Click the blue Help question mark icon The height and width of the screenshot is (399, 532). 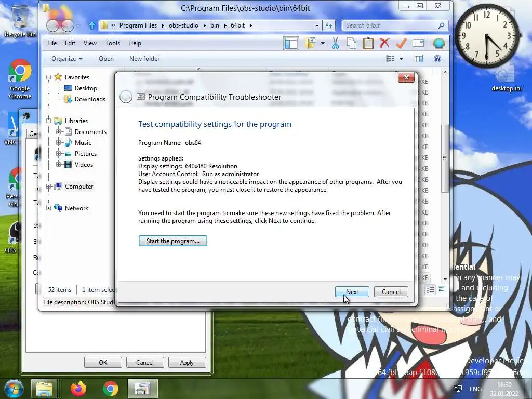[437, 59]
